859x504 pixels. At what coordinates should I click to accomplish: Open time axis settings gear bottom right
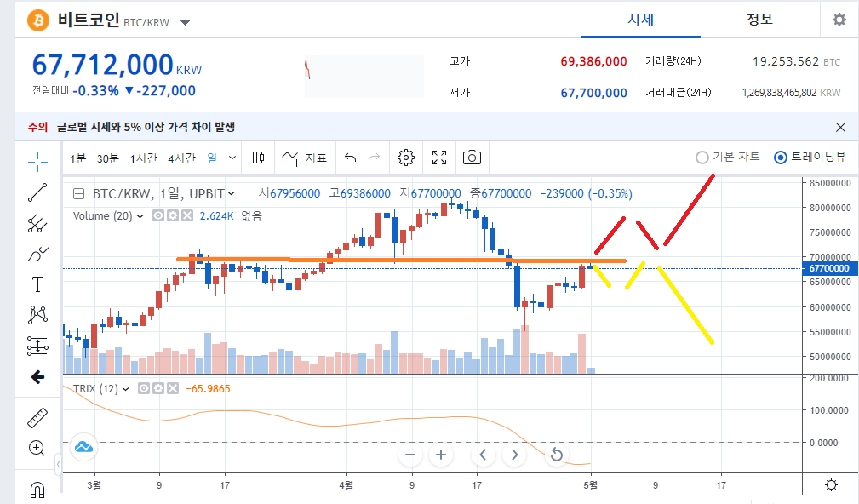(x=831, y=484)
